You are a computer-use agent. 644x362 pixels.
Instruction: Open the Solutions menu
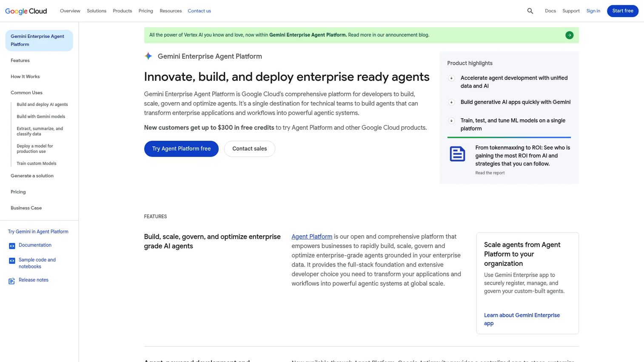[97, 11]
